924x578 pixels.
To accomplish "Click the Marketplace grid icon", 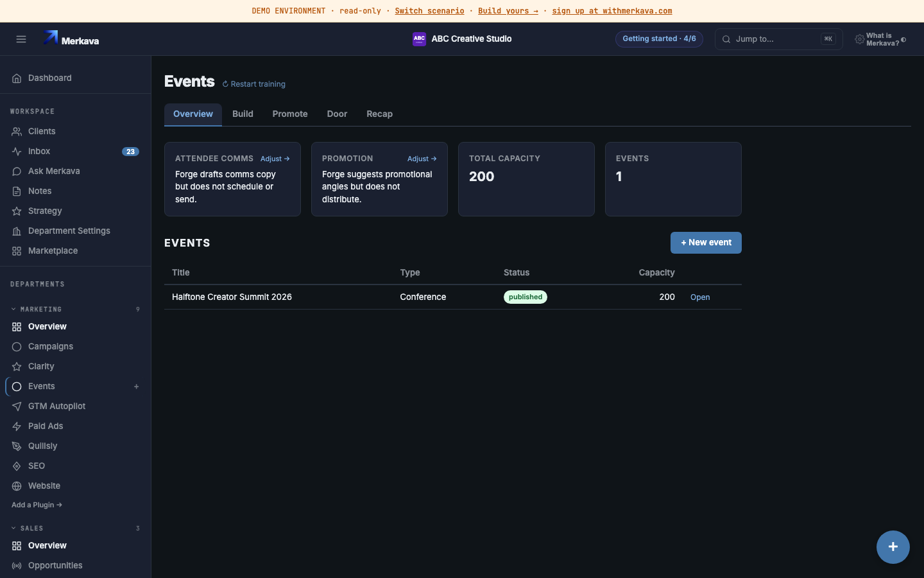I will [17, 251].
